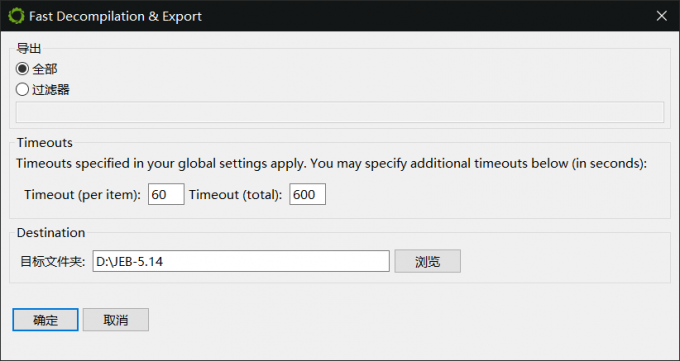Click the empty filter text box
This screenshot has width=680, height=361.
(340, 112)
